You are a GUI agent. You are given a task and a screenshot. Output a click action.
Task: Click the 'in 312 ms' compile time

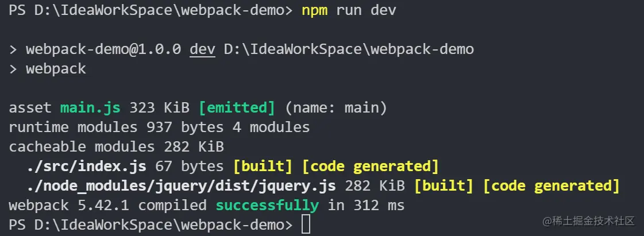[x=365, y=206]
